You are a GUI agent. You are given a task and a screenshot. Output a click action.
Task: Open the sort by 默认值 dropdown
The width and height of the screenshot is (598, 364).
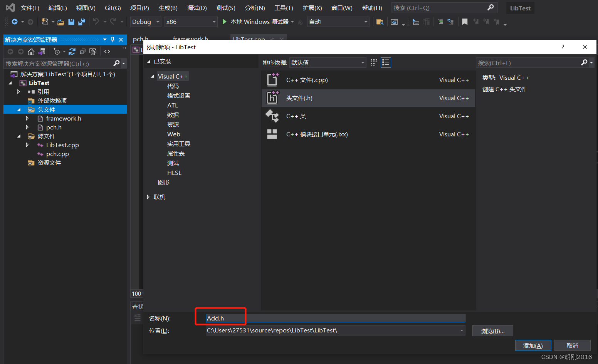(x=328, y=62)
